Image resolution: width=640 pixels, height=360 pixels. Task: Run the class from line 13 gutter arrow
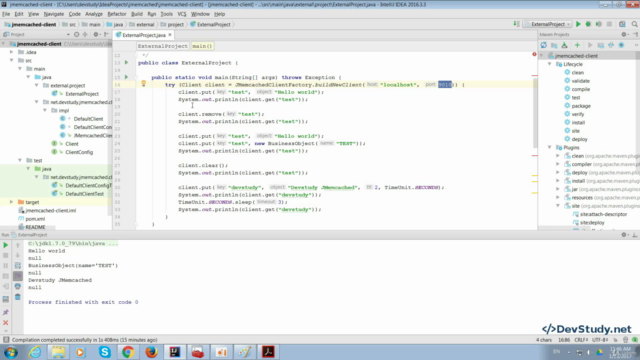[126, 62]
